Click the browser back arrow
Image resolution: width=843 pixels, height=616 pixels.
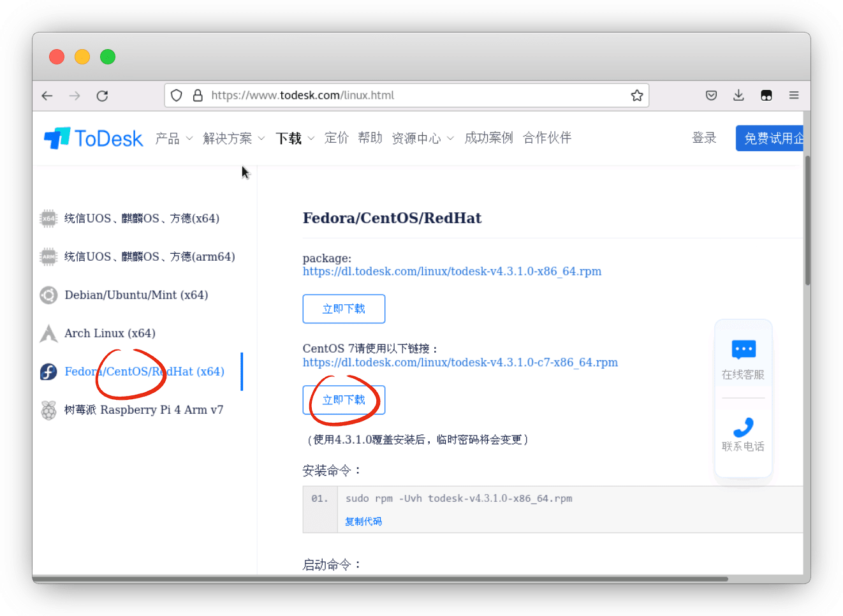pyautogui.click(x=47, y=96)
